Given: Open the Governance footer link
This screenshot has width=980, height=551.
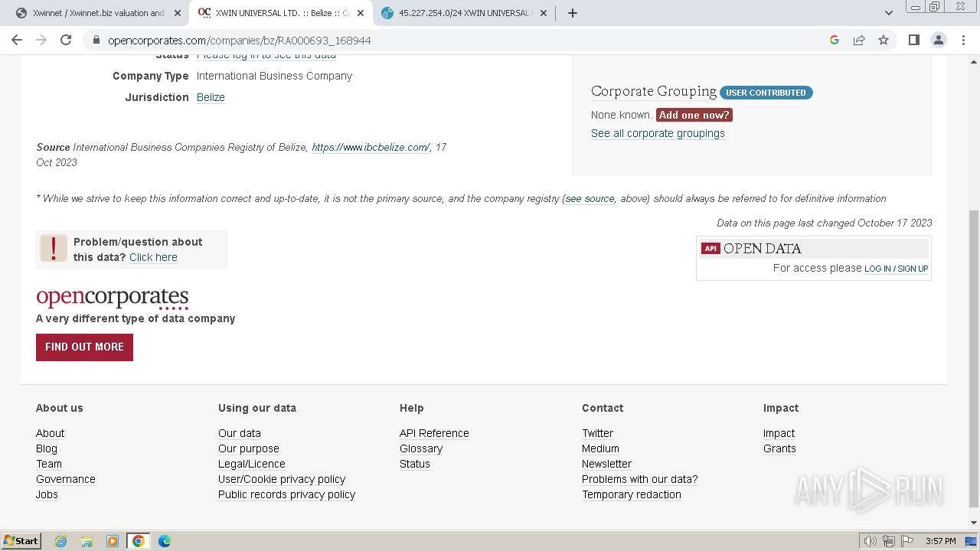Looking at the screenshot, I should coord(66,479).
